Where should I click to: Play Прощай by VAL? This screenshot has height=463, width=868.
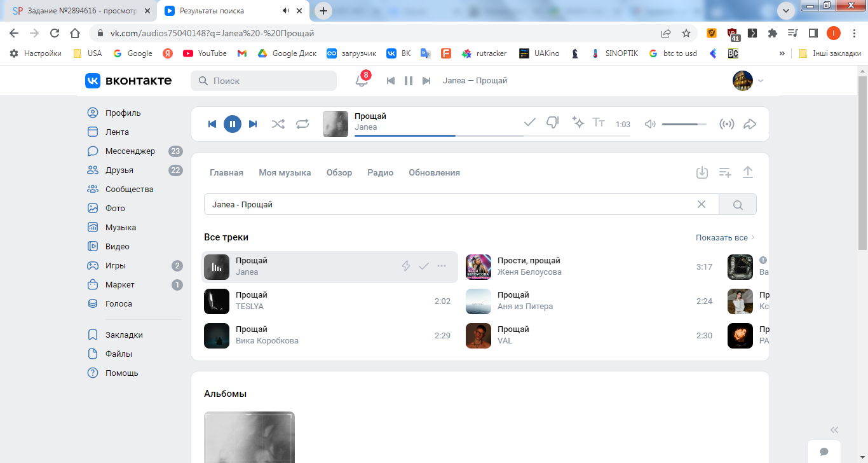478,335
